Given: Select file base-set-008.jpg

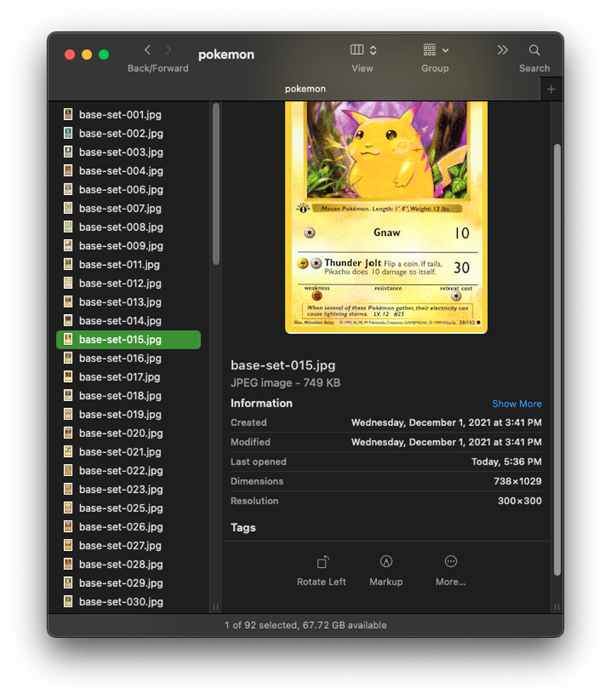Looking at the screenshot, I should pyautogui.click(x=128, y=227).
